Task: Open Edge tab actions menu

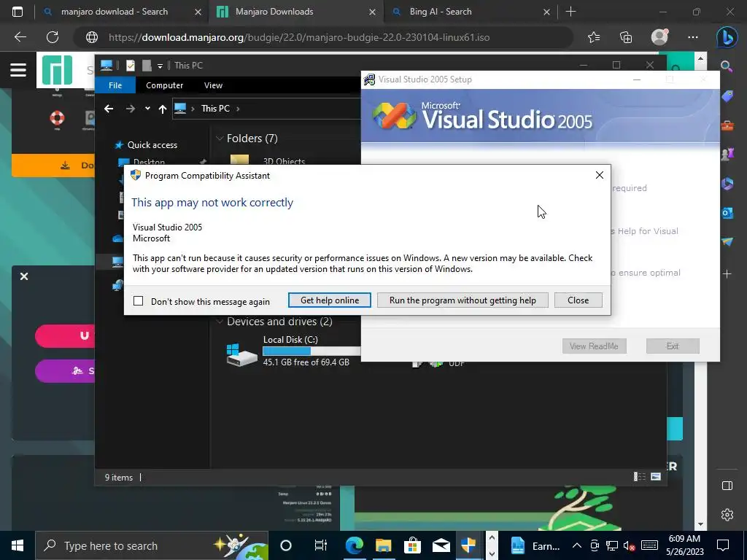Action: point(18,12)
